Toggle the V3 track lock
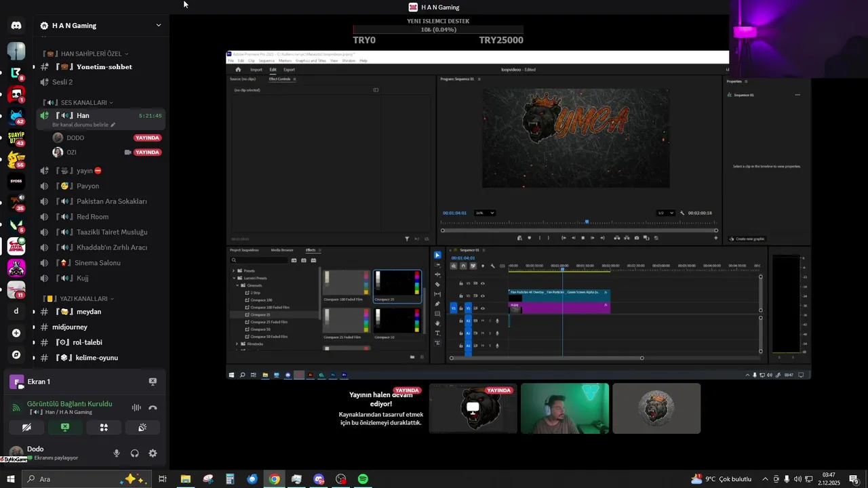The width and height of the screenshot is (868, 488). pos(461,283)
